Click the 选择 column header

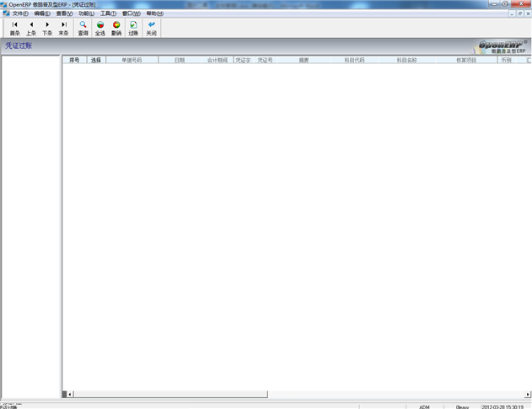click(x=96, y=61)
